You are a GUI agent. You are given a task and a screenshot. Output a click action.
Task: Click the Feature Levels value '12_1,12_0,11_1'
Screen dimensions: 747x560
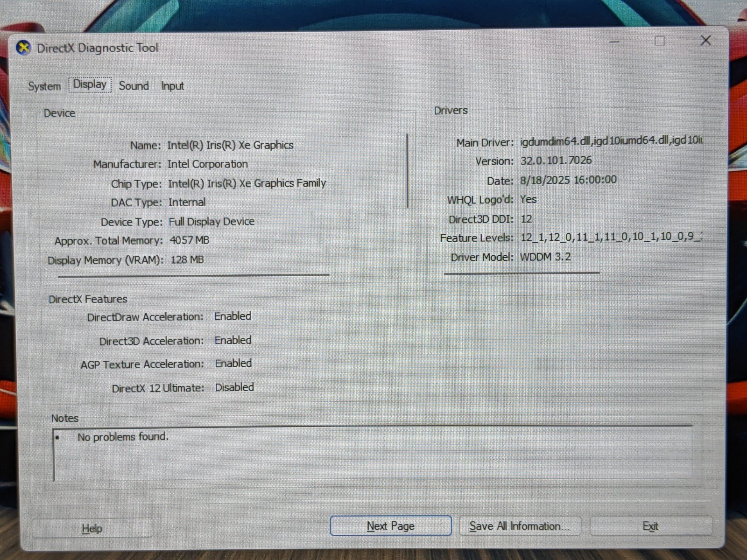[561, 238]
